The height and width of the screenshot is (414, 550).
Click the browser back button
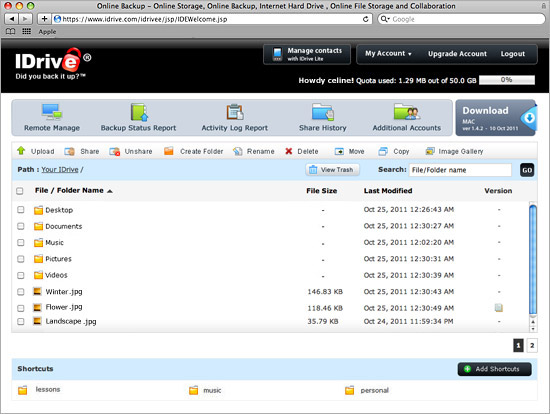coord(12,19)
